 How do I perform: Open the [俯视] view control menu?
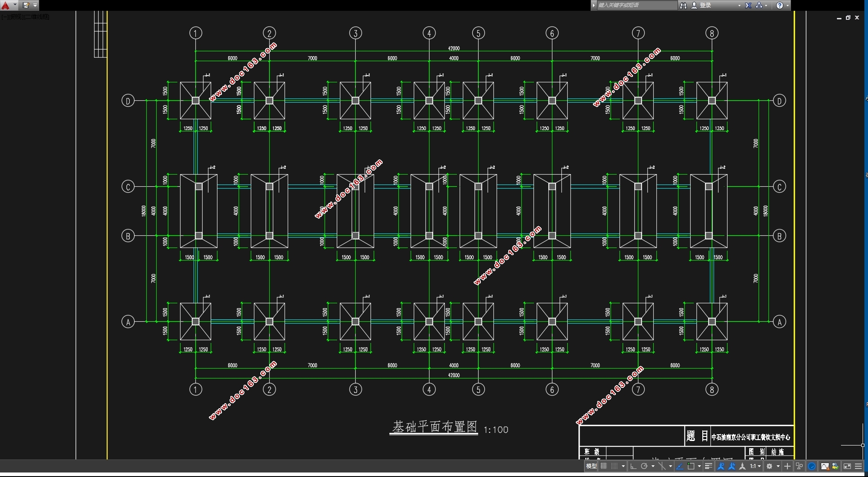pyautogui.click(x=17, y=17)
